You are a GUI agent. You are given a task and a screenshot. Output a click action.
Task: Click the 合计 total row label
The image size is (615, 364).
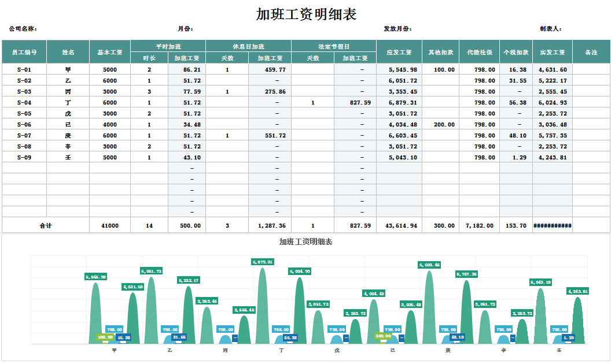click(x=46, y=225)
